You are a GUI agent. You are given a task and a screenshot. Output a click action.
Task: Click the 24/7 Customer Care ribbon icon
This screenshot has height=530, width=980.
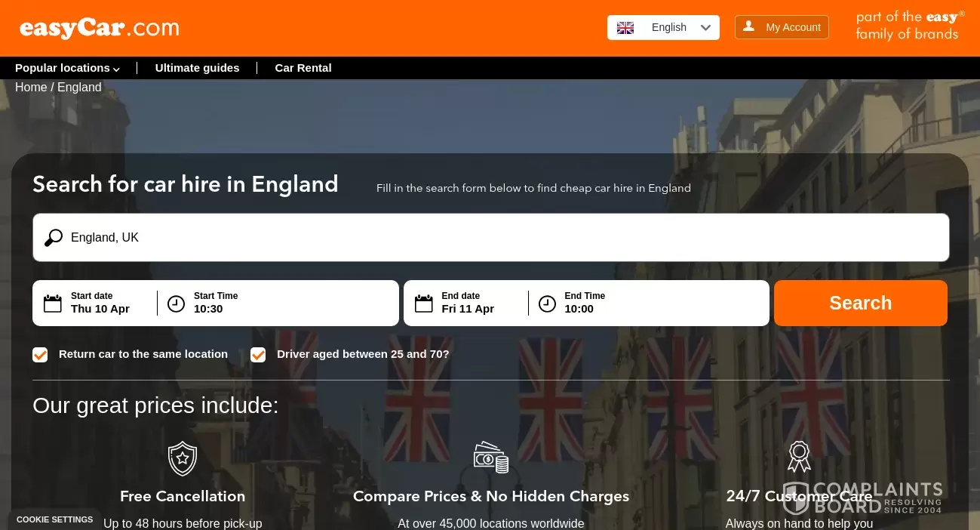coord(799,457)
